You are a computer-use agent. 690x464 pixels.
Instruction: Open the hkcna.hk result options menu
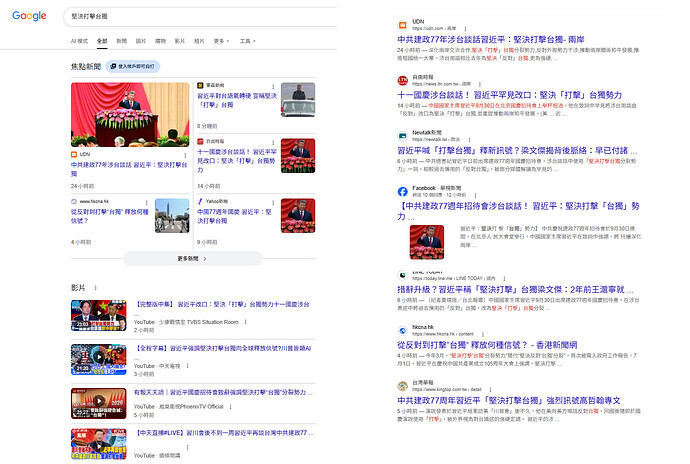(x=482, y=334)
